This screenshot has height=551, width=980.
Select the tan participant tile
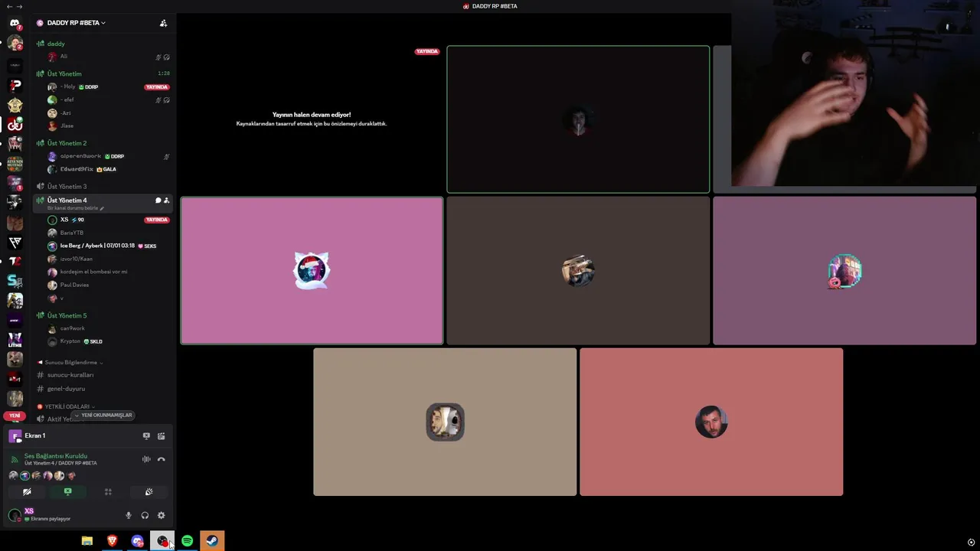445,422
